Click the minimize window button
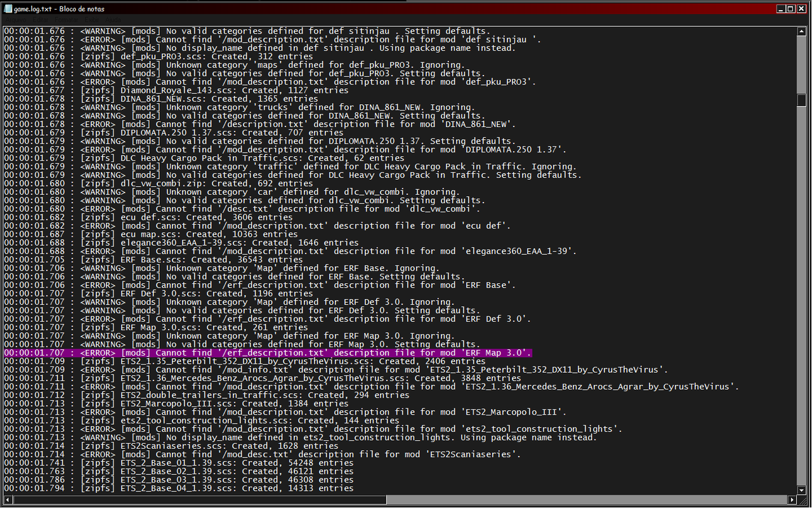Screen dimensions: 812x508 pos(782,8)
